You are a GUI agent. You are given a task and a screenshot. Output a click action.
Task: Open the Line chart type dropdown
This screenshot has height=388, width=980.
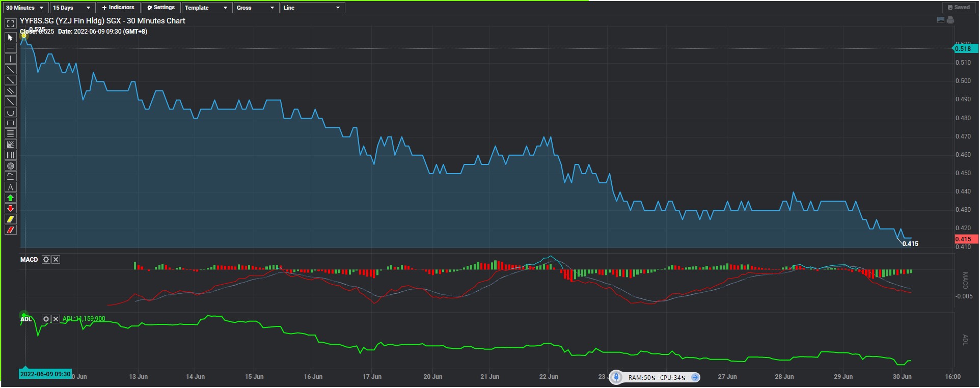tap(312, 8)
